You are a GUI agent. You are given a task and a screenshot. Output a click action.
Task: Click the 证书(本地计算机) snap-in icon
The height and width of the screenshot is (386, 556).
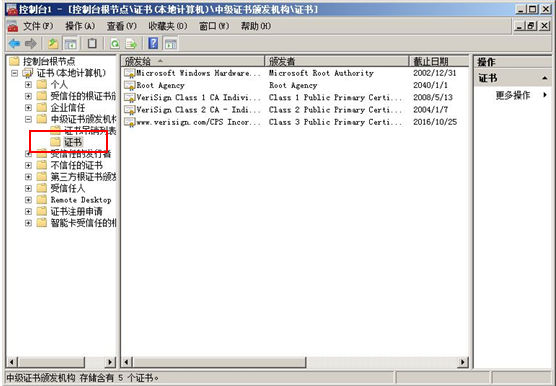28,73
